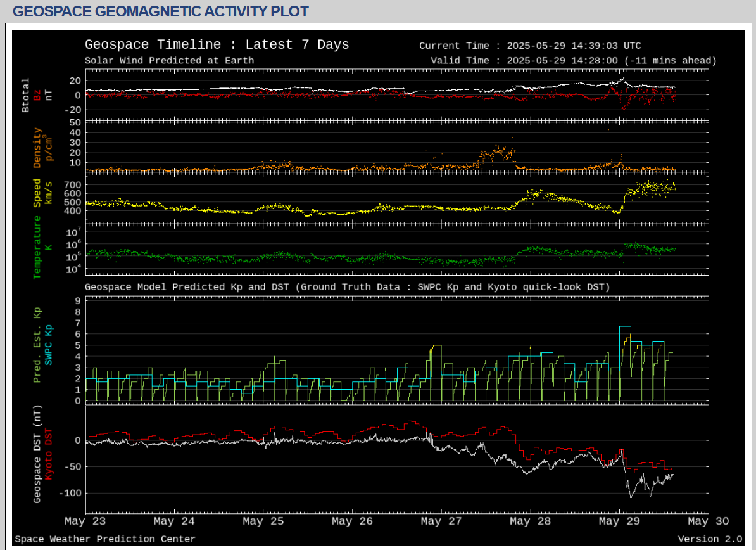Click the Geospace Model Predicted Kp and DST heading
The image size is (756, 550).
[347, 287]
